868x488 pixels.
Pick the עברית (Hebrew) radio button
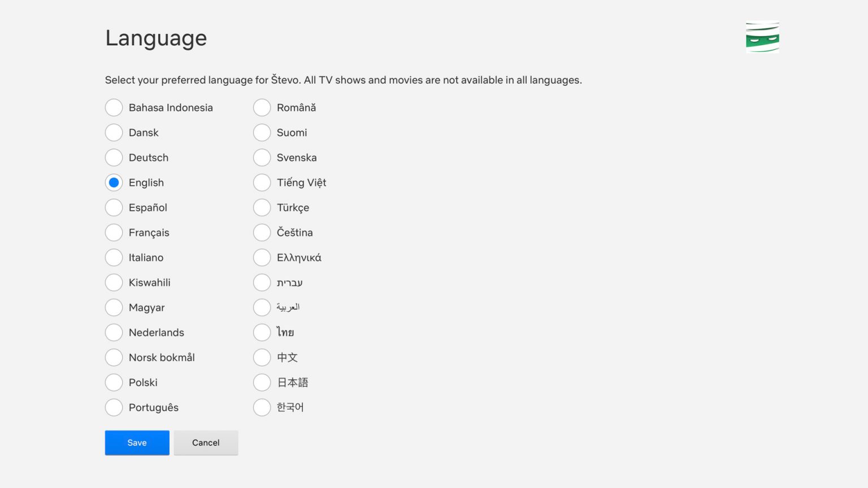click(262, 282)
